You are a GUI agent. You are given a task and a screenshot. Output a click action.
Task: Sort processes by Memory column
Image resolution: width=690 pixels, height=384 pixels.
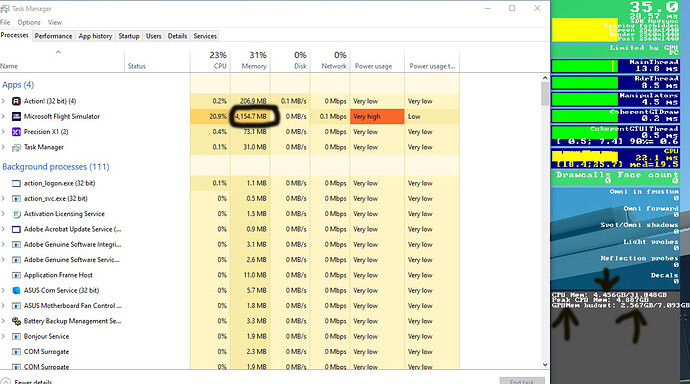pos(250,61)
